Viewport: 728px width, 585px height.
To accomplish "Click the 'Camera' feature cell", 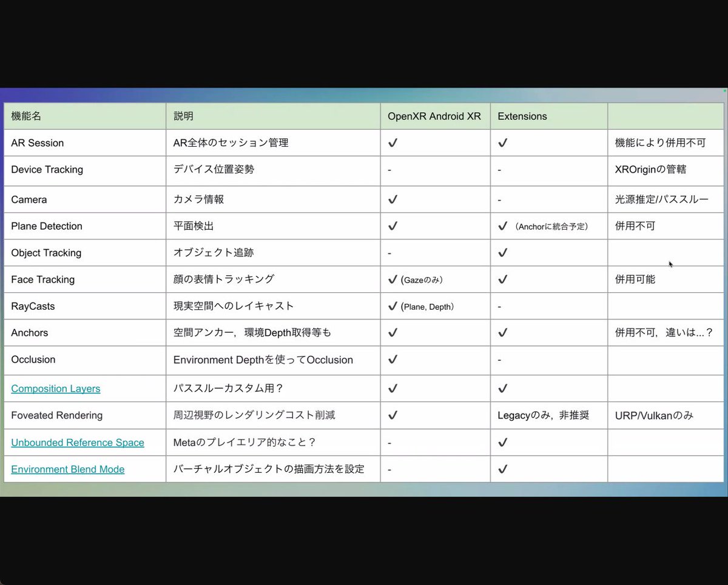I will 85,199.
